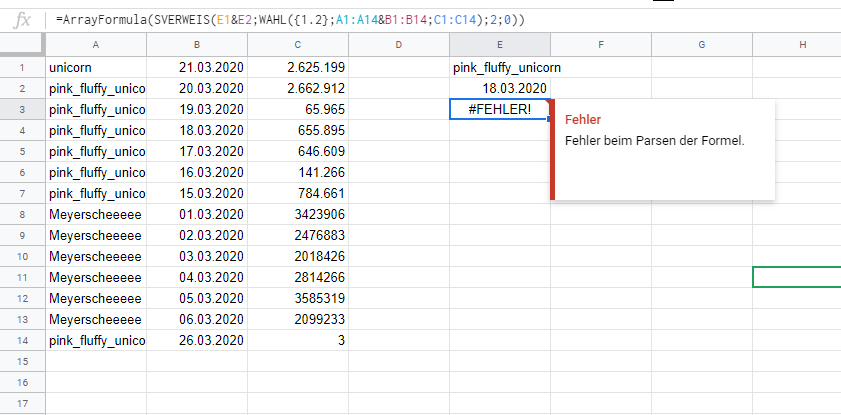
Task: Click cell with date 19.03.2020
Action: click(x=197, y=109)
